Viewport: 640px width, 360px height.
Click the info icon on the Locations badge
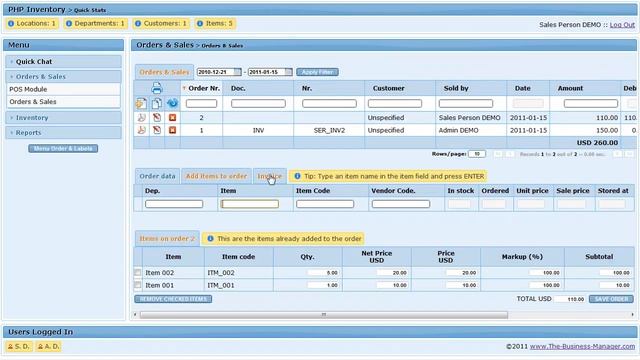[x=11, y=24]
